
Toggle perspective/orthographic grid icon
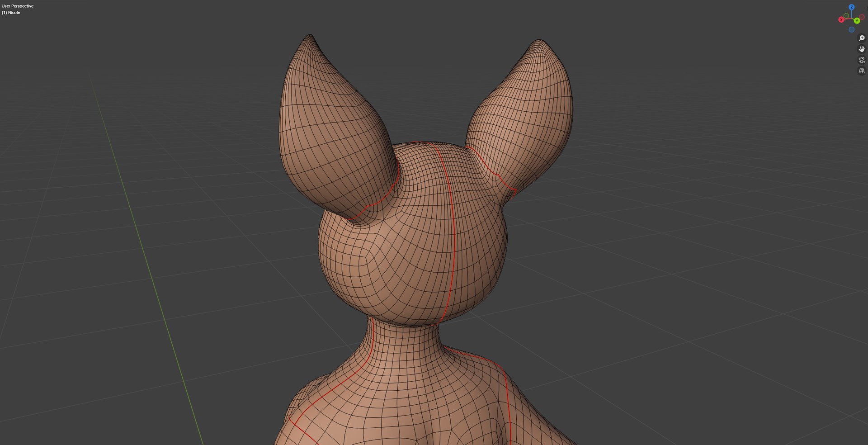click(862, 71)
